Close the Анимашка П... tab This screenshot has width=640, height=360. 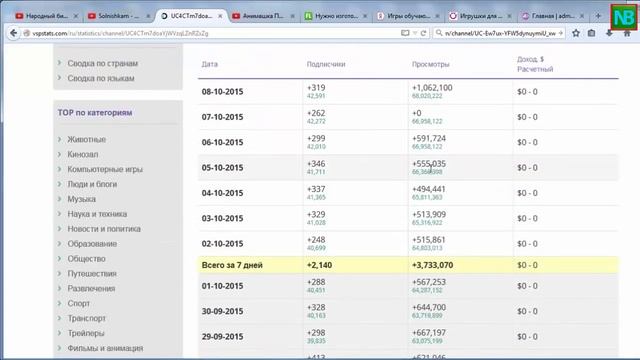coord(293,16)
